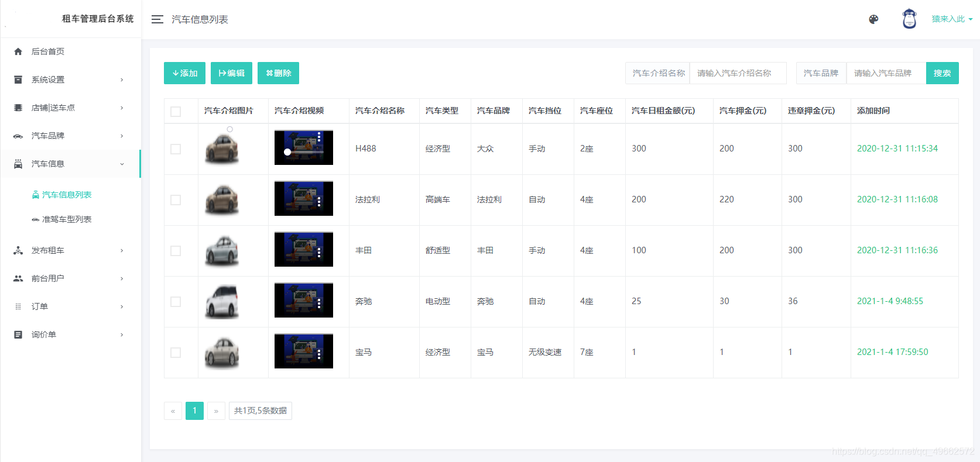Image resolution: width=980 pixels, height=462 pixels.
Task: Focus the 汽车品牌 search input
Action: click(886, 73)
